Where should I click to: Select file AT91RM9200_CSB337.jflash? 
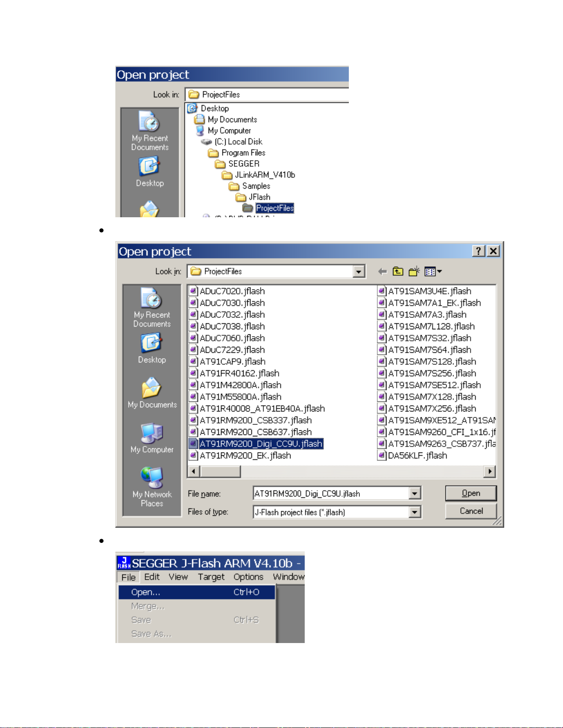click(x=251, y=420)
